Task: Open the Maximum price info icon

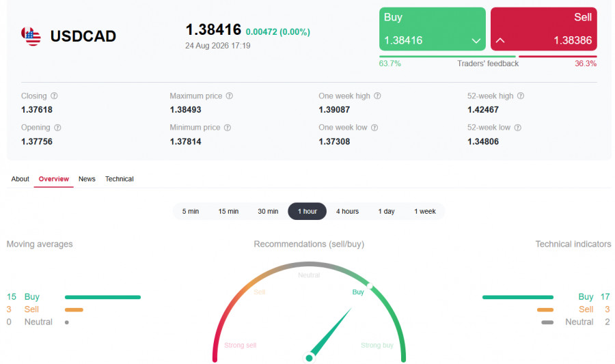Action: (x=230, y=96)
